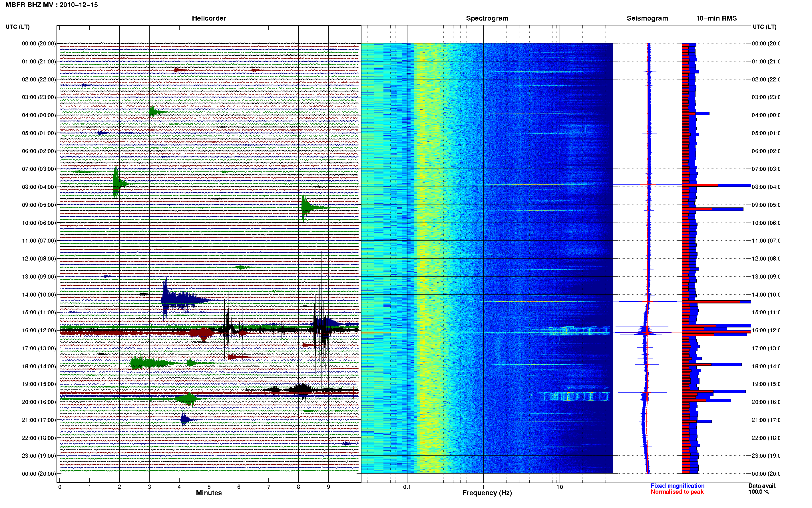
Task: Click the 01:00 (21:00) time label
Action: click(x=39, y=61)
